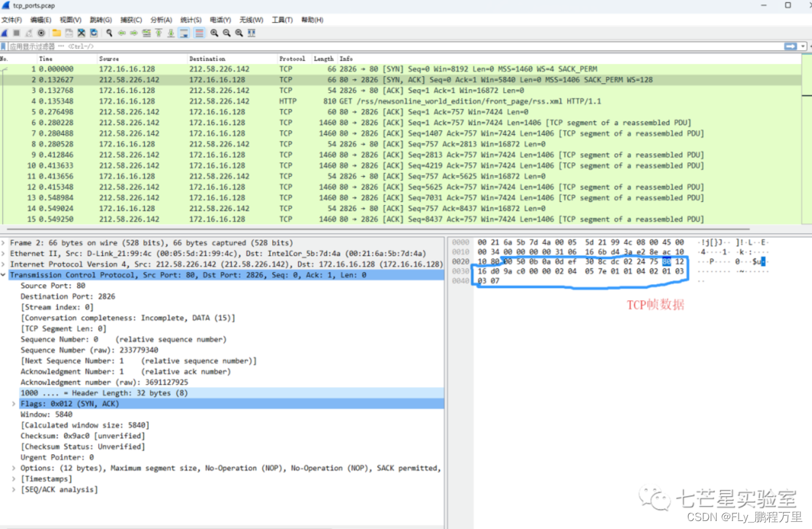Open the 捕获(C) menu
Image resolution: width=812 pixels, height=529 pixels.
click(x=131, y=20)
